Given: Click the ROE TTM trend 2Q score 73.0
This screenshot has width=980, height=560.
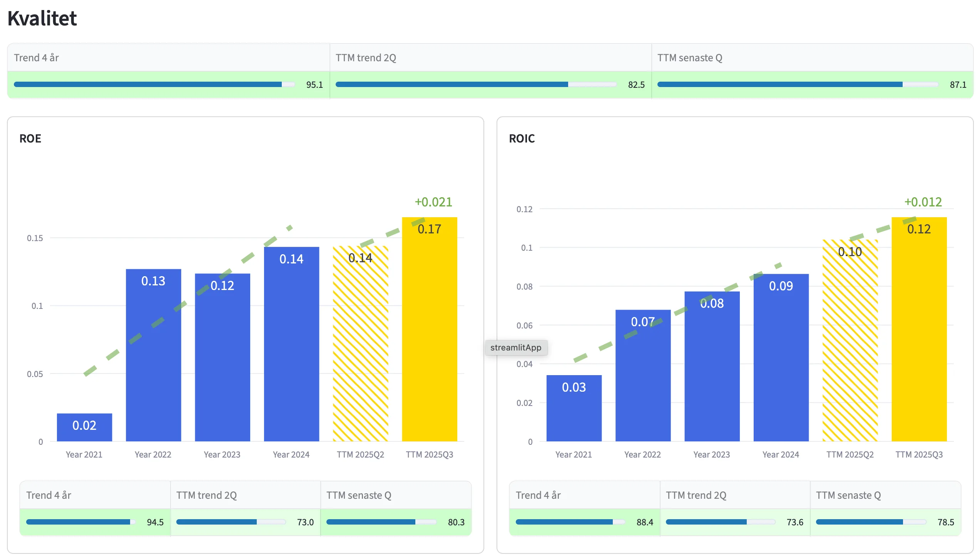Looking at the screenshot, I should point(305,522).
